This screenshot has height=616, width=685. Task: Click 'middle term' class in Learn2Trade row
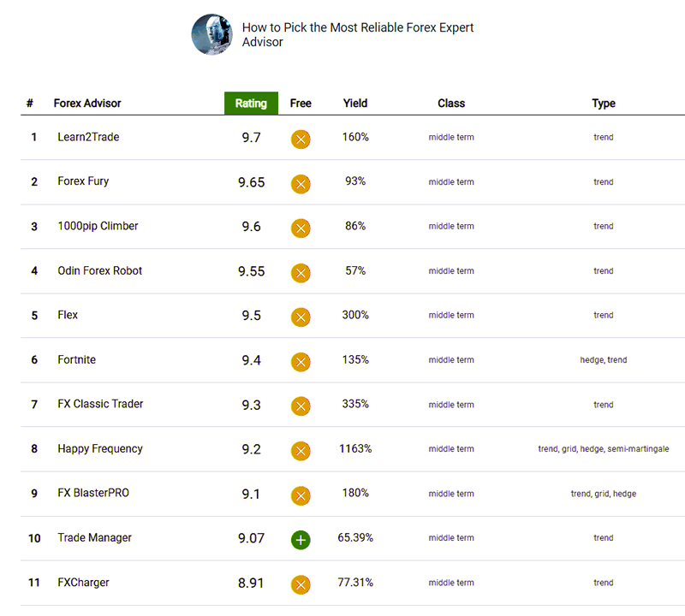[451, 137]
